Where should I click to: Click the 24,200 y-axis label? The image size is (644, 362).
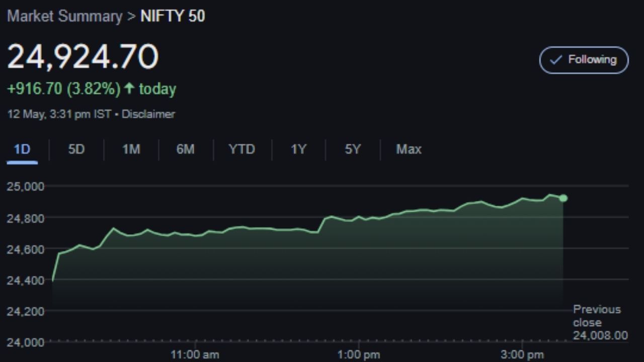pyautogui.click(x=26, y=311)
